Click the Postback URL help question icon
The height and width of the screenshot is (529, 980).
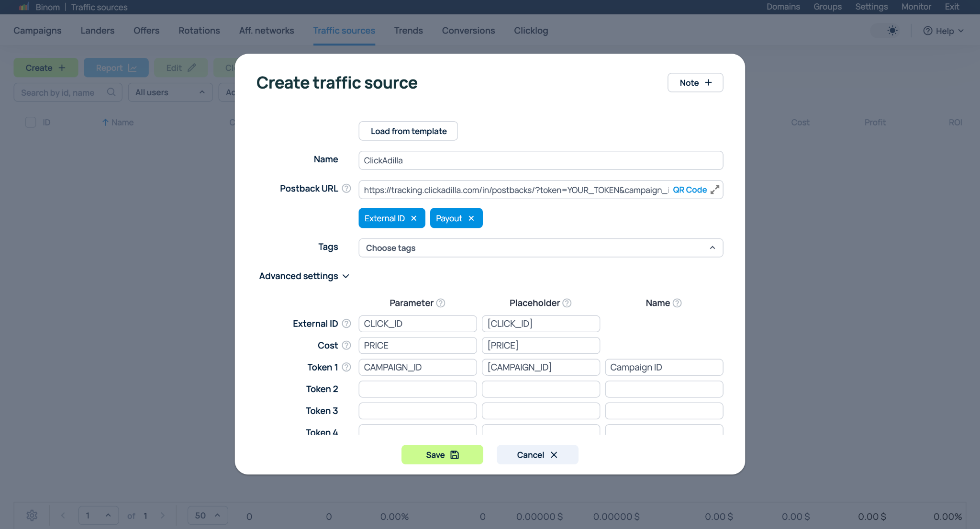346,189
